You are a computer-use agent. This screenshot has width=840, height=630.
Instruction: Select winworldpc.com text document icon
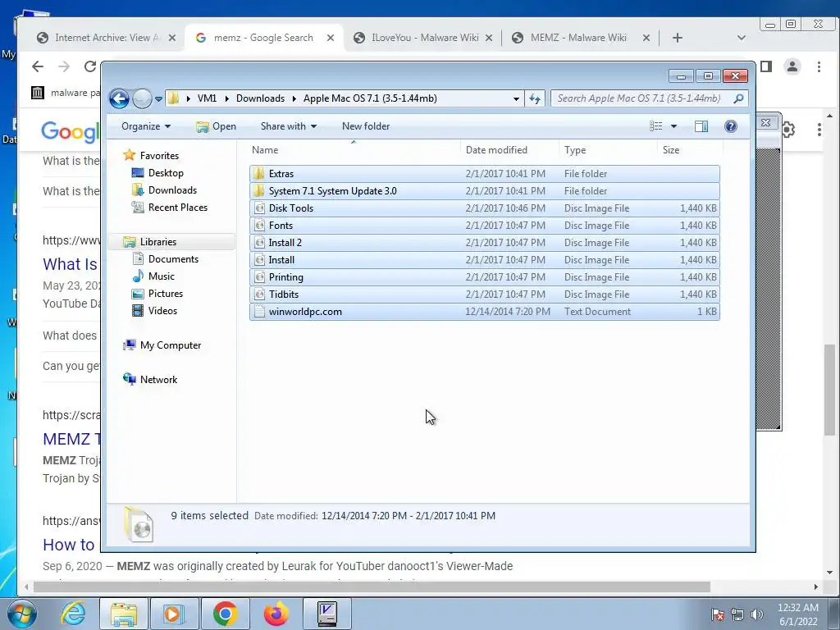tap(259, 311)
